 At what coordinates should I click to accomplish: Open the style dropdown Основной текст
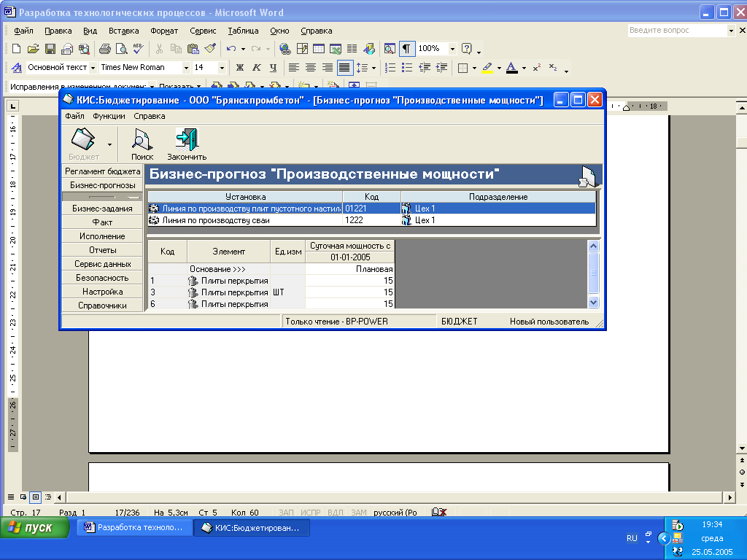click(x=93, y=68)
